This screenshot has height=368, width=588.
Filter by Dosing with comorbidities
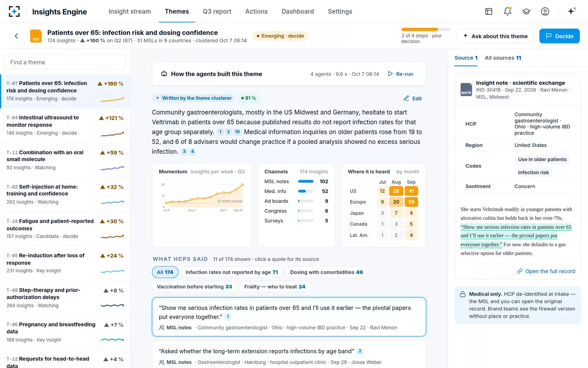click(x=326, y=272)
